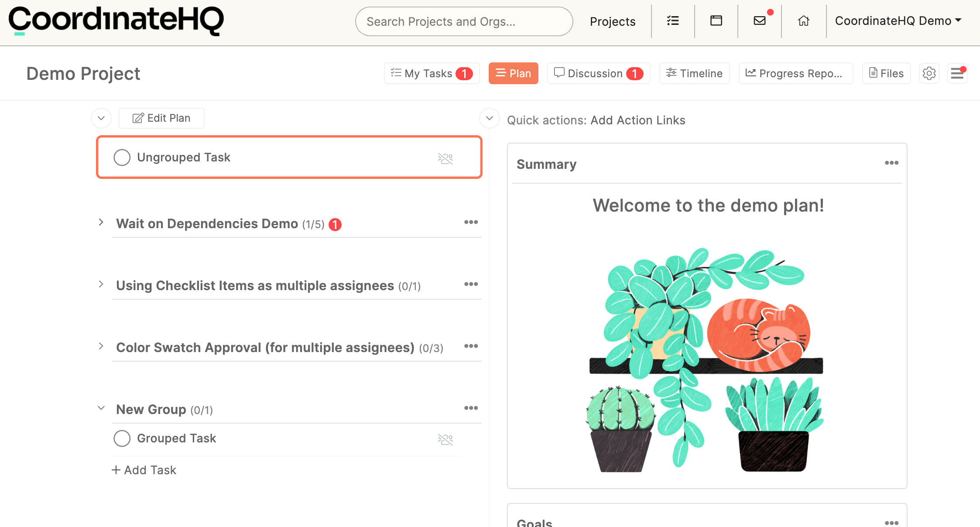980x527 pixels.
Task: Open options for New Group
Action: coord(471,408)
